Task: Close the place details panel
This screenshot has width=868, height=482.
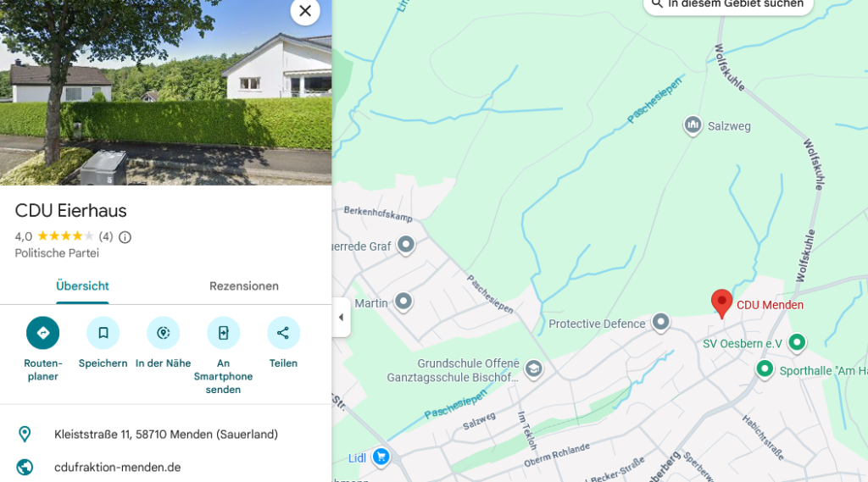Action: [x=305, y=11]
